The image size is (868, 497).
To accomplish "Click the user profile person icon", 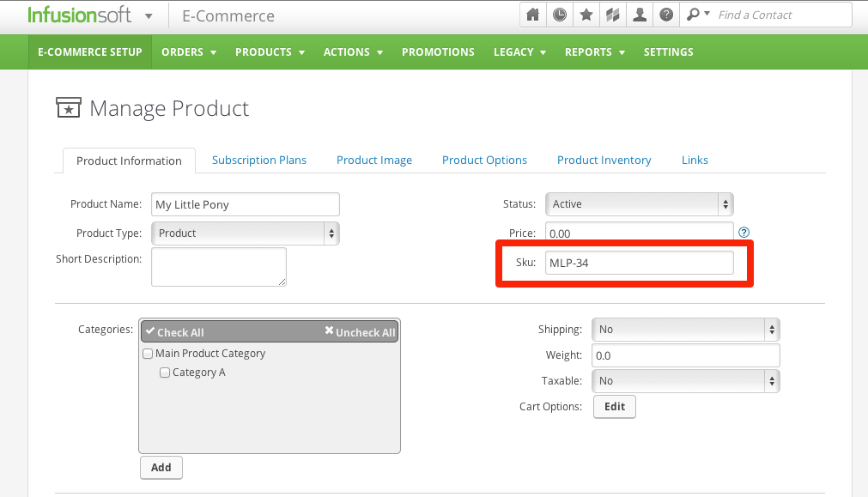I will pos(640,15).
